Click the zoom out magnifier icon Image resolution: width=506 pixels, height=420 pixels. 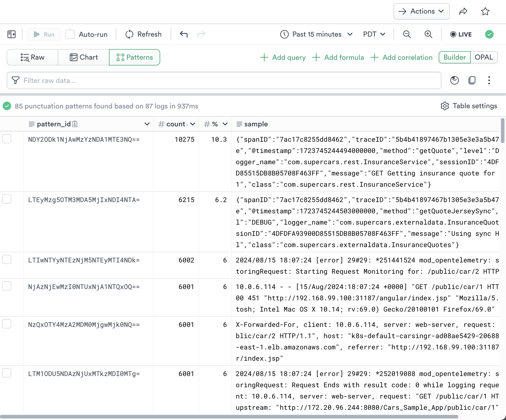(x=407, y=34)
